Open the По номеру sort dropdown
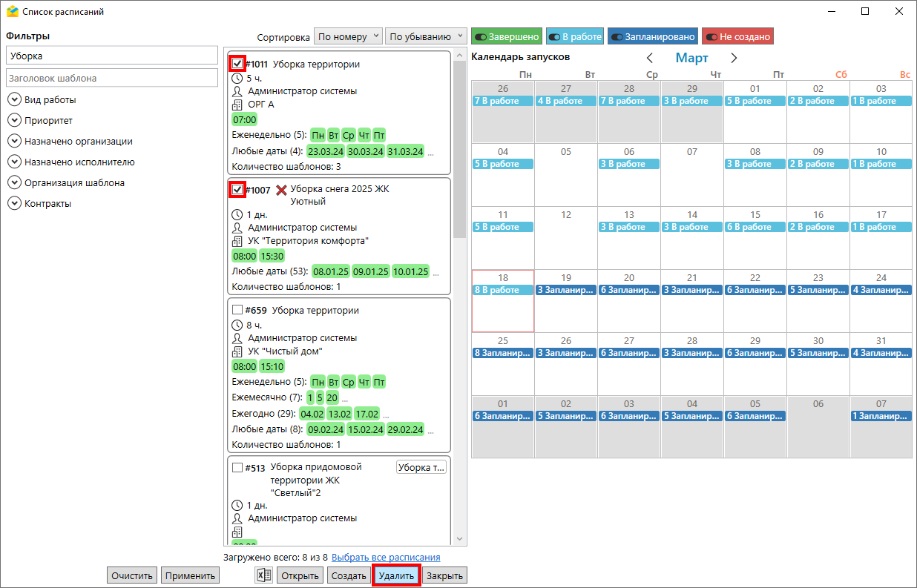Viewport: 917px width, 588px height. 348,36
